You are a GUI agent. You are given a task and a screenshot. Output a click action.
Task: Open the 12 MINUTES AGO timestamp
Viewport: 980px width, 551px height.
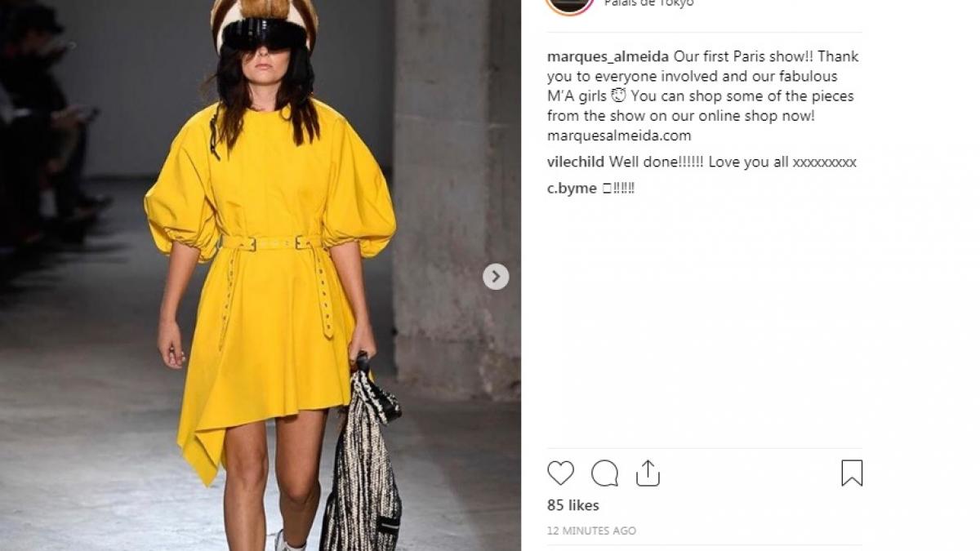point(591,531)
